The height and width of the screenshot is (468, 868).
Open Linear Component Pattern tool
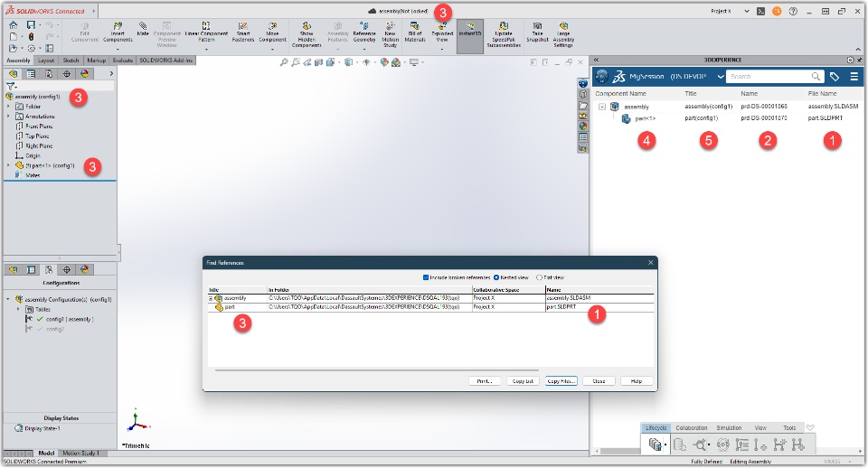click(206, 33)
